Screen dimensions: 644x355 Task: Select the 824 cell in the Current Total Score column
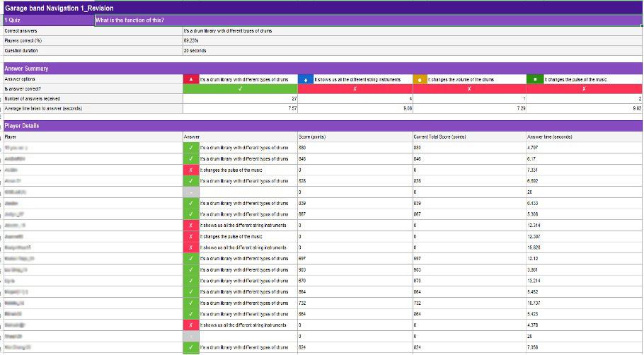click(469, 347)
